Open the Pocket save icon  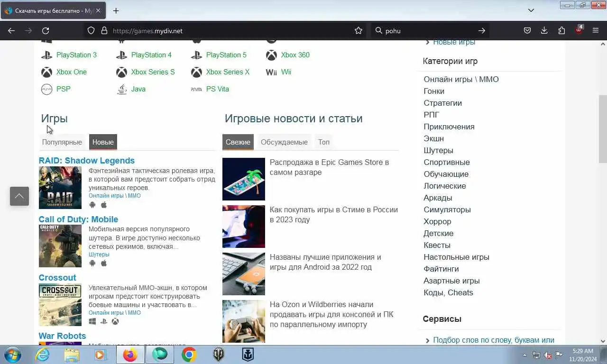[x=527, y=31]
